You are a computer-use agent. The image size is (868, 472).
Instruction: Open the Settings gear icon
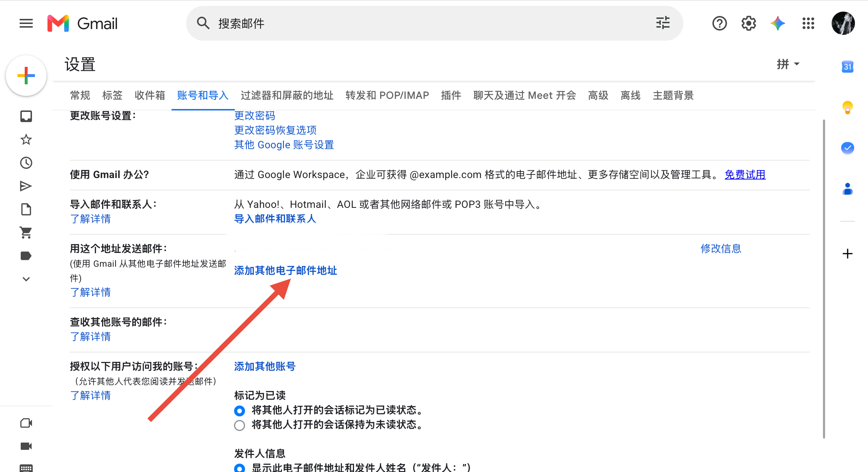coord(748,24)
